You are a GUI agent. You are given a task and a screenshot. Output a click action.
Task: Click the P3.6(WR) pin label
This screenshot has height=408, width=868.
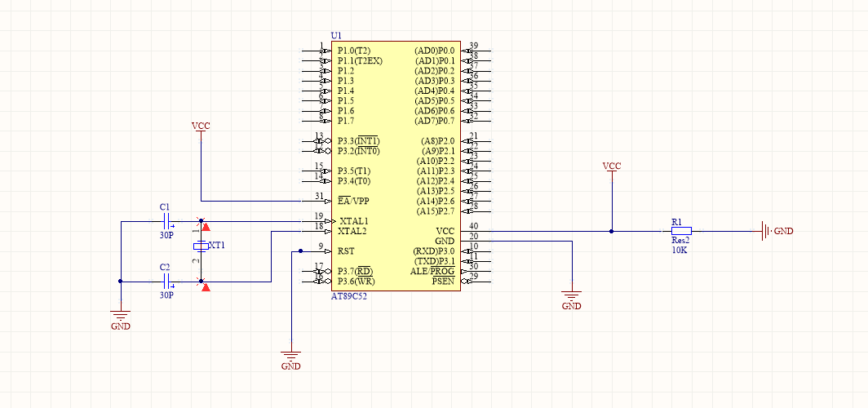pos(356,281)
